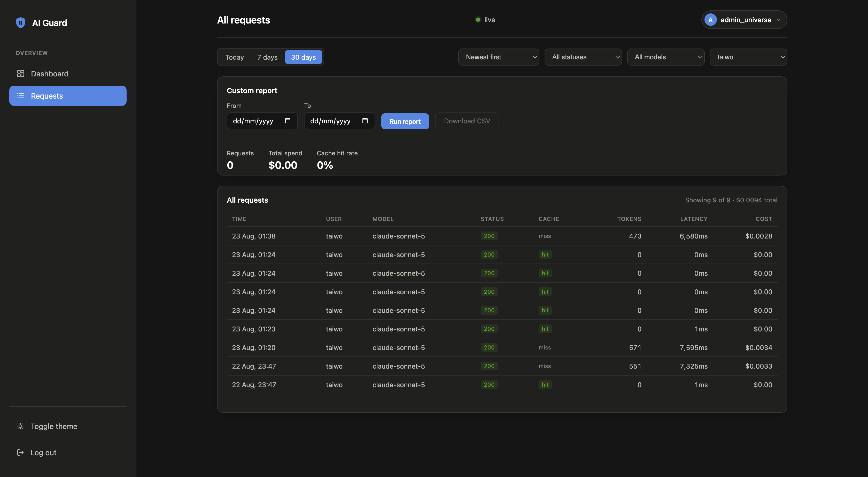
Task: Click the Dashboard grid icon
Action: pos(21,73)
